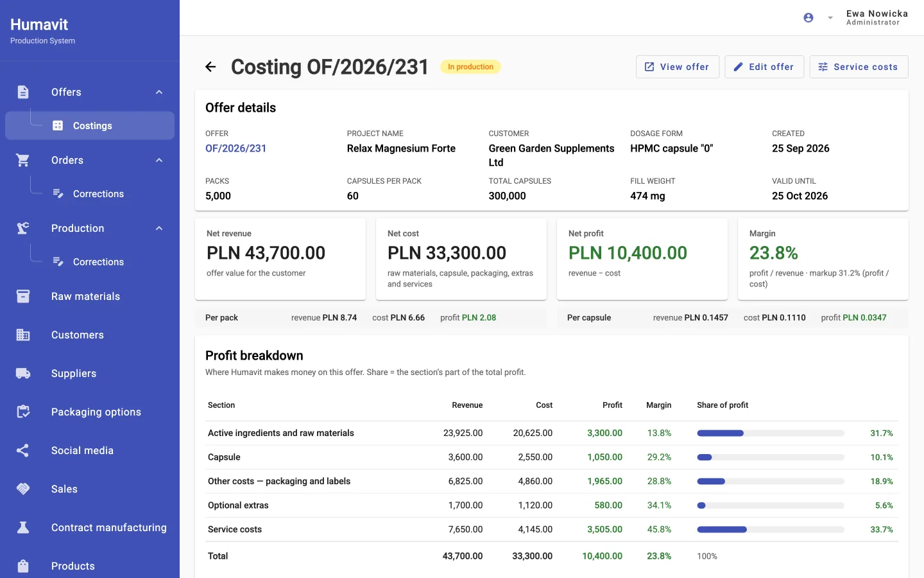
Task: Click the Packaging options clipboard icon
Action: tap(23, 412)
